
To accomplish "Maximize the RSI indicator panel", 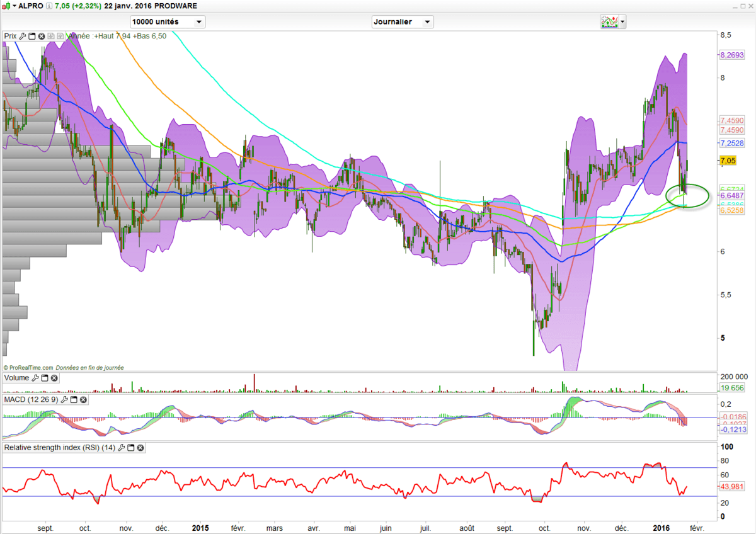I will point(130,448).
